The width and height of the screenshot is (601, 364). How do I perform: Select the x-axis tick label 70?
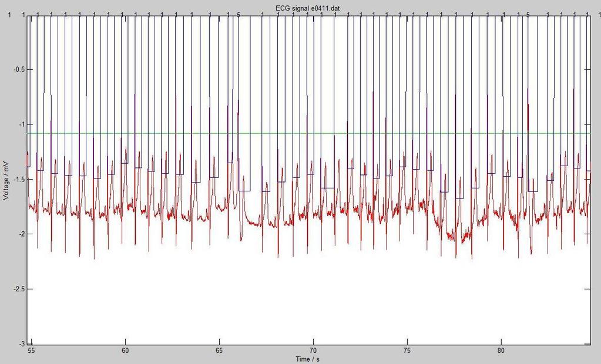pos(313,350)
